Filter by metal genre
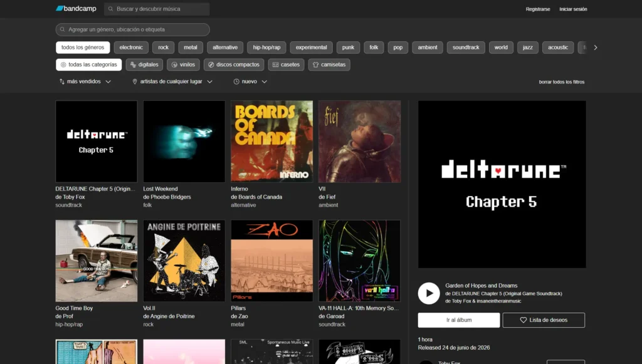 click(191, 48)
